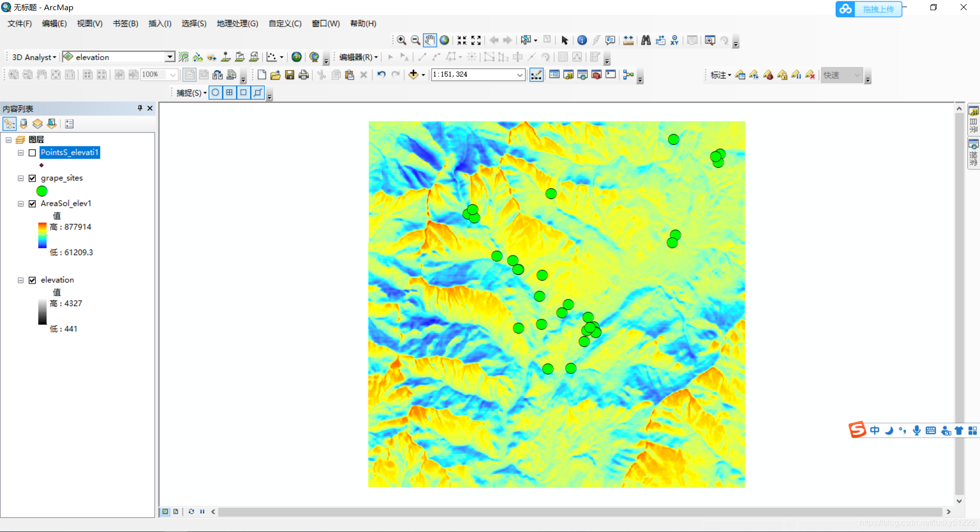Switch list to By Drawing Order
Screen dimensions: 980x532
click(9, 123)
